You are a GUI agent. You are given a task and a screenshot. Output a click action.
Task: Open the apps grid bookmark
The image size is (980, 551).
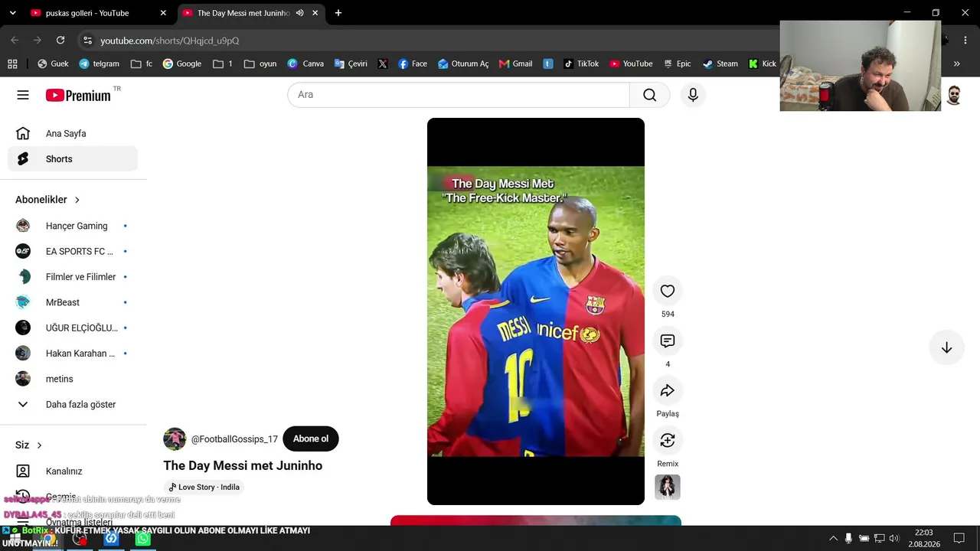(12, 64)
